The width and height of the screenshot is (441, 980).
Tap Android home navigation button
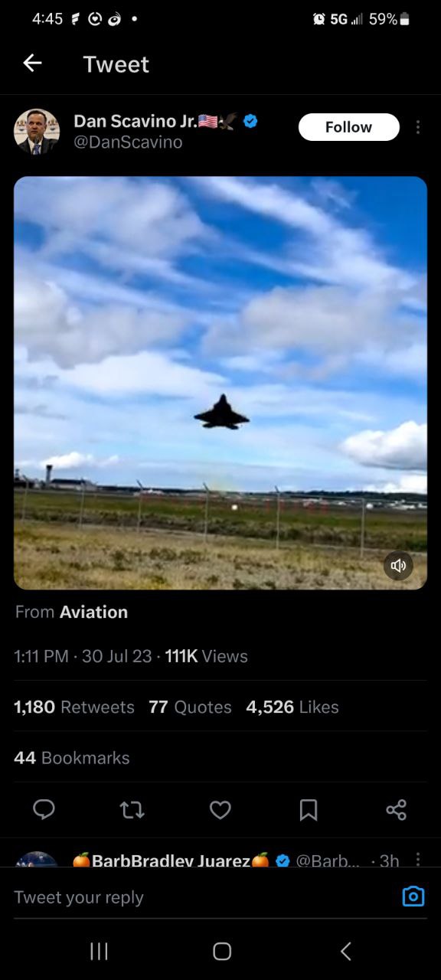(222, 951)
